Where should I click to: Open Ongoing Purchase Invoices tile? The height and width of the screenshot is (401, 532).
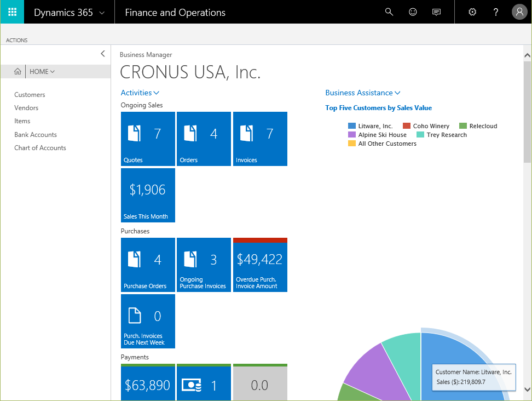tap(204, 265)
